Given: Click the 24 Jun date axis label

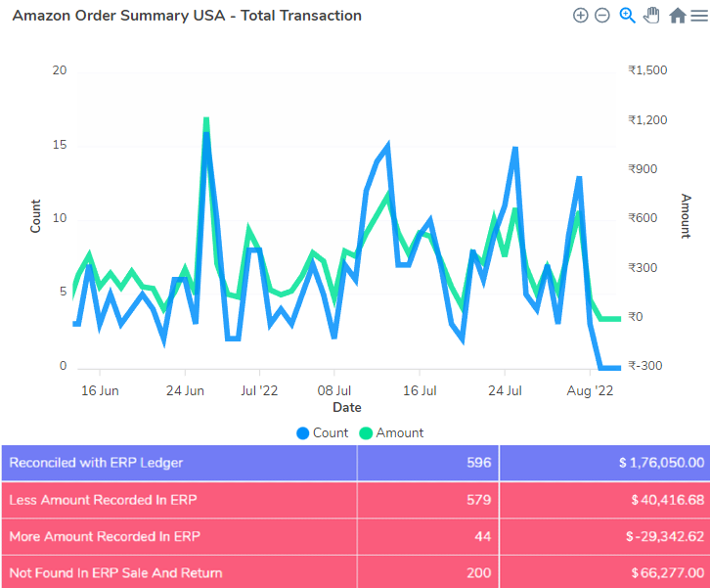Looking at the screenshot, I should [x=185, y=390].
